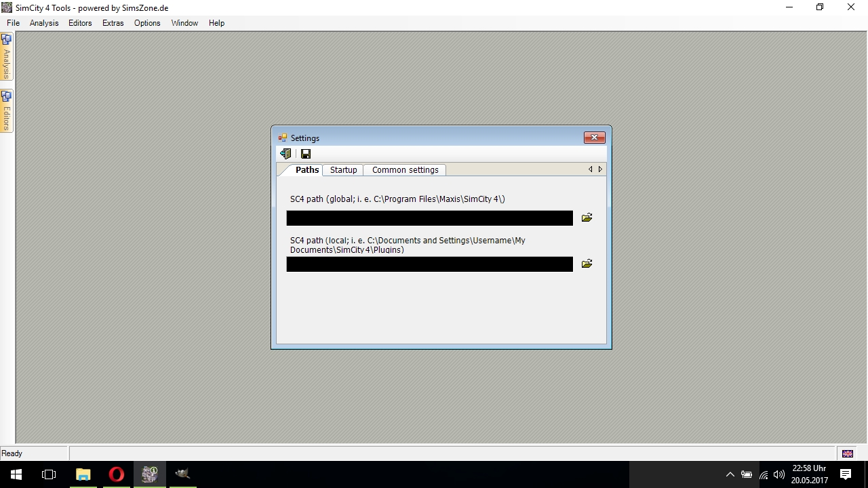Click the save floppy disk icon in Settings
Image resolution: width=868 pixels, height=488 pixels.
tap(306, 154)
